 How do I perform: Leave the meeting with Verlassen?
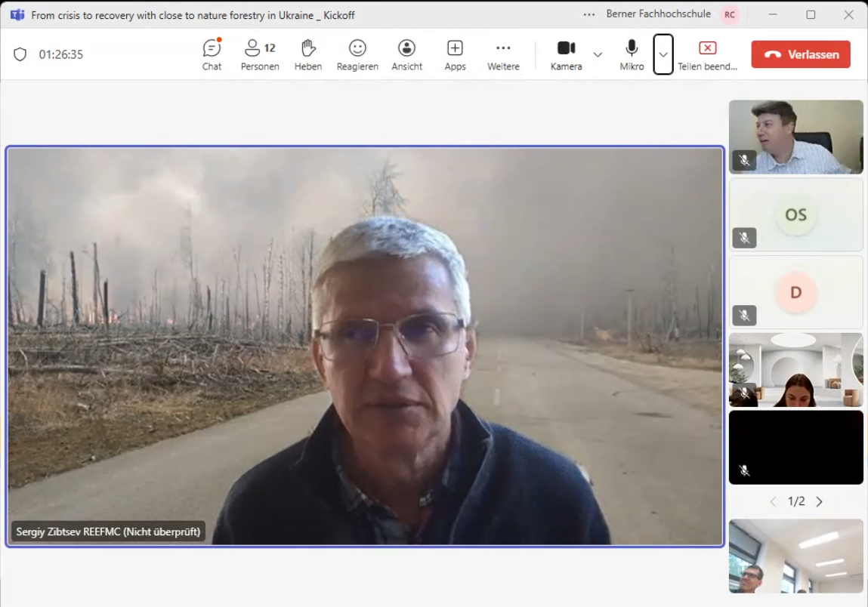pyautogui.click(x=801, y=54)
